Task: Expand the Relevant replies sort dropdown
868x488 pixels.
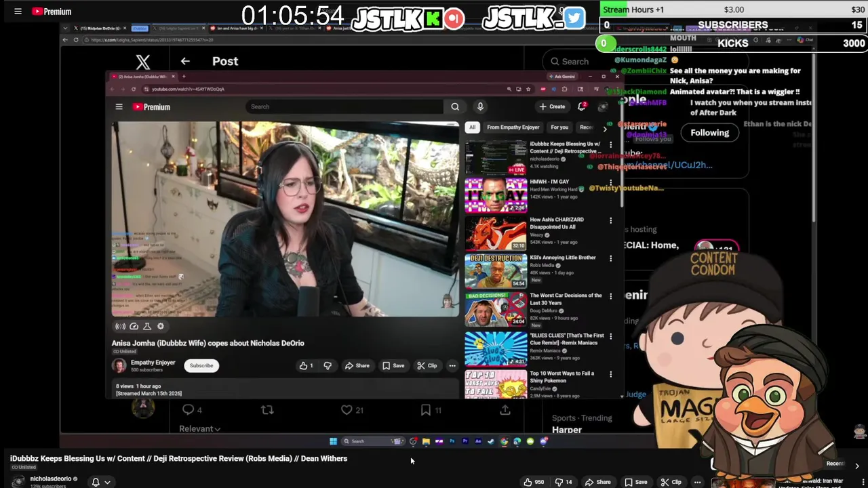Action: point(199,428)
